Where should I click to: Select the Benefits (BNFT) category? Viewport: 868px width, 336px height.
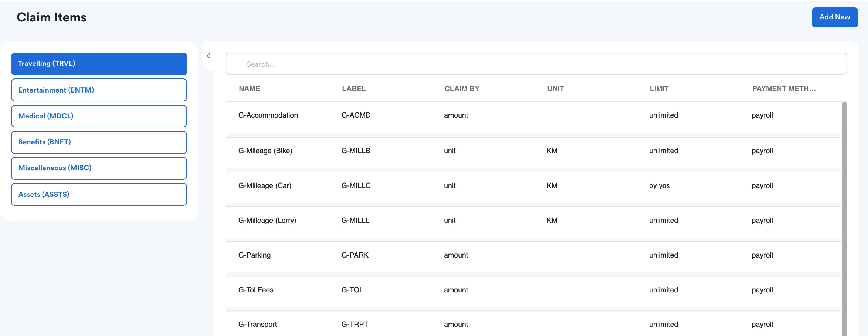[x=99, y=142]
